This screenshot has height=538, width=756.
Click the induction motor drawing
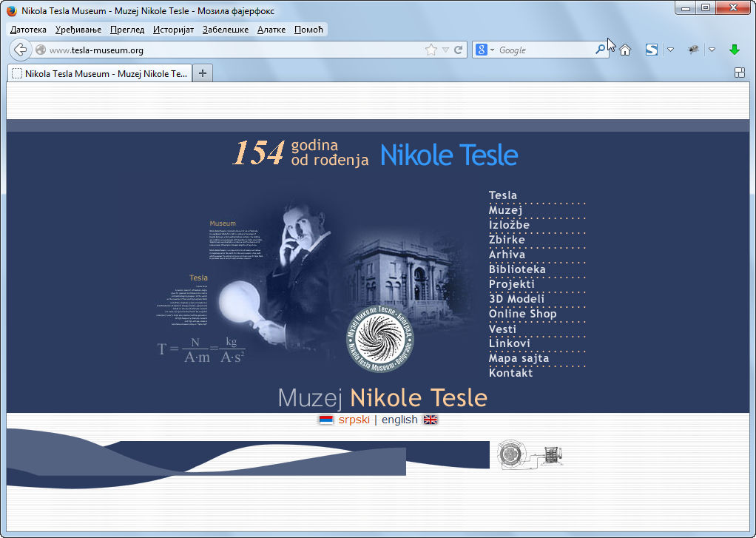[x=530, y=454]
